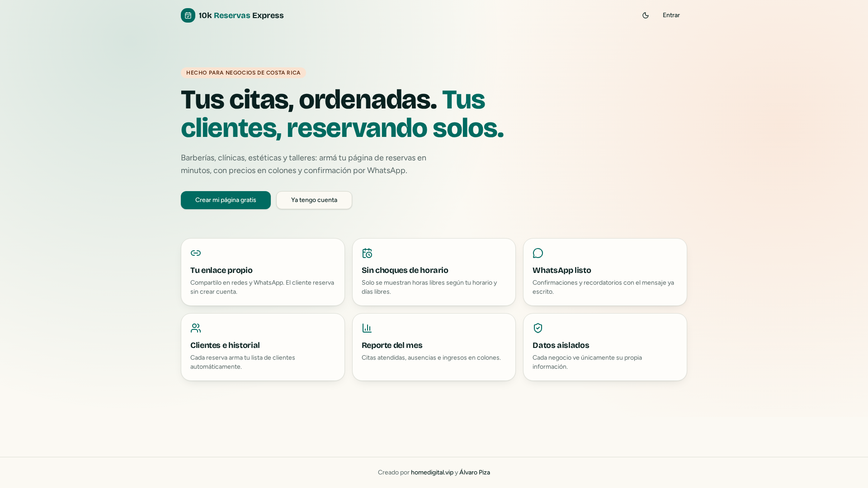The width and height of the screenshot is (868, 488).
Task: Click the 'WhatsApp listo' heading
Action: [x=562, y=270]
